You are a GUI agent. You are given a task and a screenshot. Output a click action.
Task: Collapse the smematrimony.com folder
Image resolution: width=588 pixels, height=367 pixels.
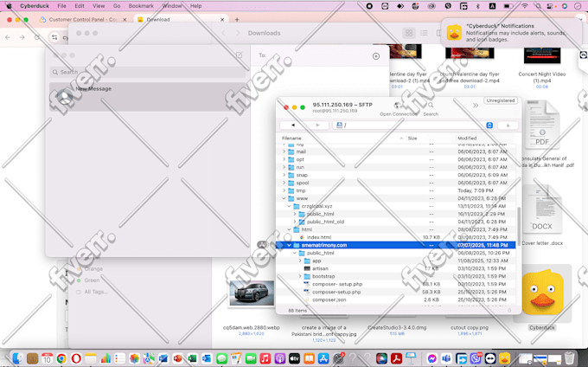click(289, 245)
